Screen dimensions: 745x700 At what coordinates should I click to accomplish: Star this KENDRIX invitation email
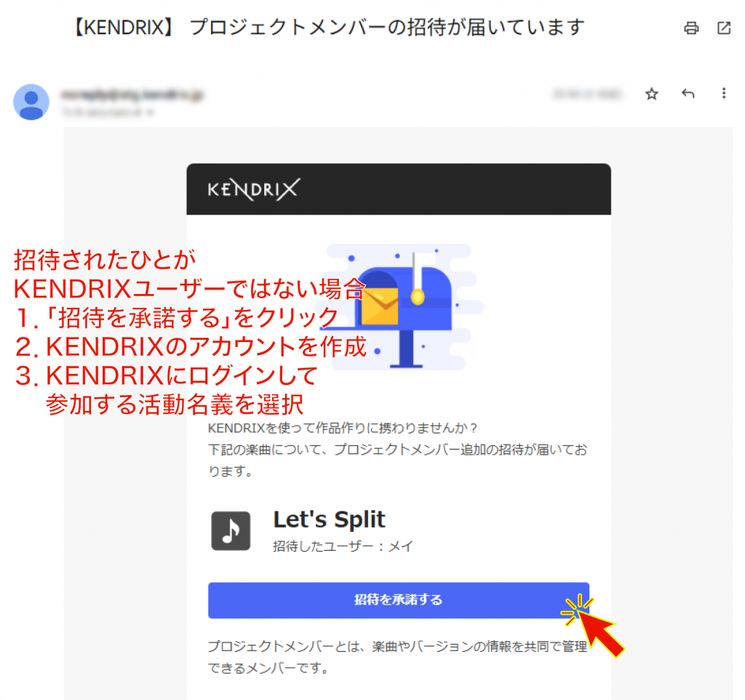(x=652, y=94)
